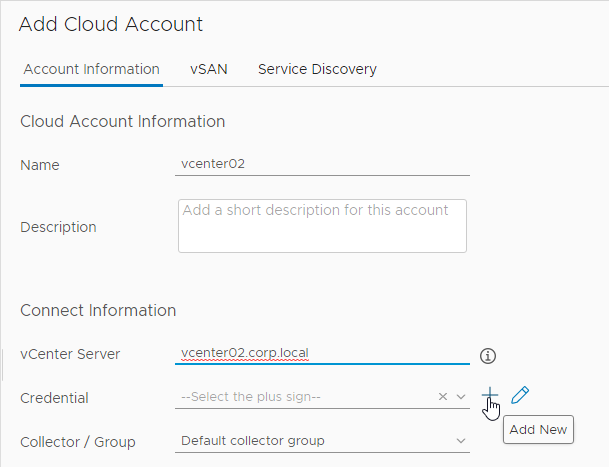Viewport: 609px width, 467px height.
Task: Click the pencil icon to edit credential
Action: (520, 395)
